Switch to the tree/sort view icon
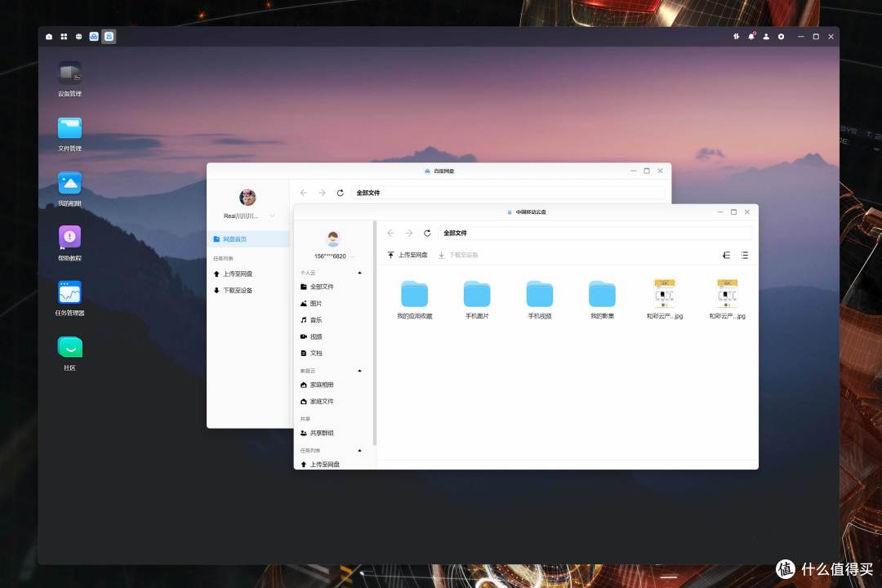Screen dimensions: 882x588 [726, 255]
